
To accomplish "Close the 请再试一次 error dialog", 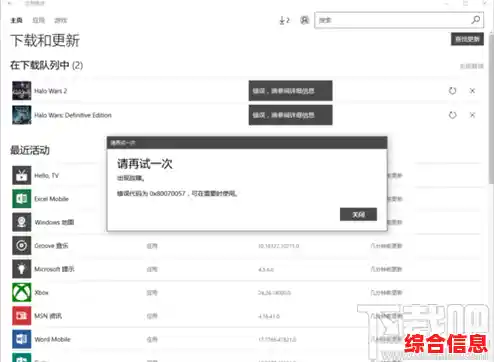I will point(358,214).
